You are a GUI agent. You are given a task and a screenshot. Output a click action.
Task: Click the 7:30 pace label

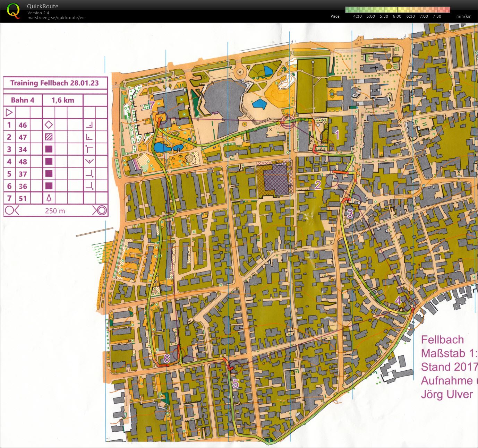coord(437,16)
